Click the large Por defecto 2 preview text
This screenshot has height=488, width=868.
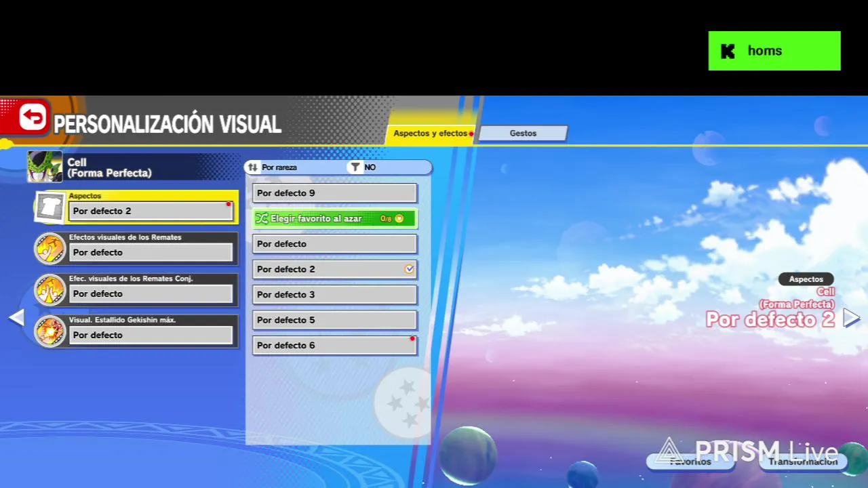(770, 319)
